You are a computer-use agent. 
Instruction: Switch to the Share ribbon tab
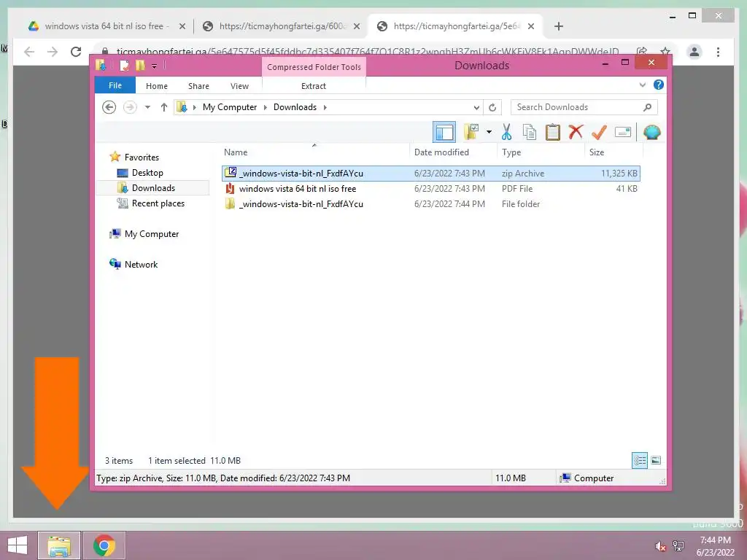(x=198, y=86)
